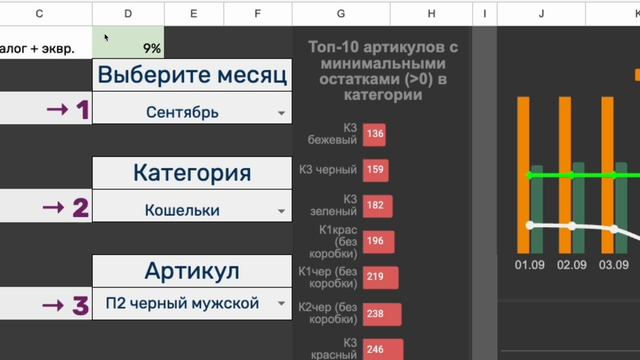Click the red bar labeled 136

[374, 134]
